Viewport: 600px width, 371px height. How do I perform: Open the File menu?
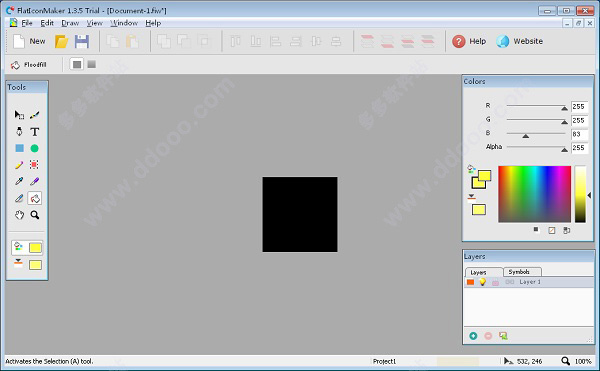[x=27, y=23]
